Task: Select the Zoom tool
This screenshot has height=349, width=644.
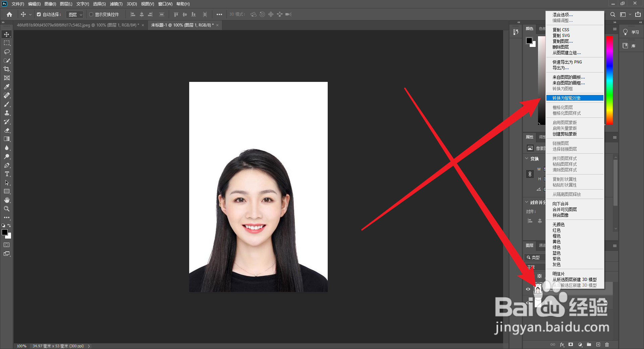Action: tap(7, 209)
